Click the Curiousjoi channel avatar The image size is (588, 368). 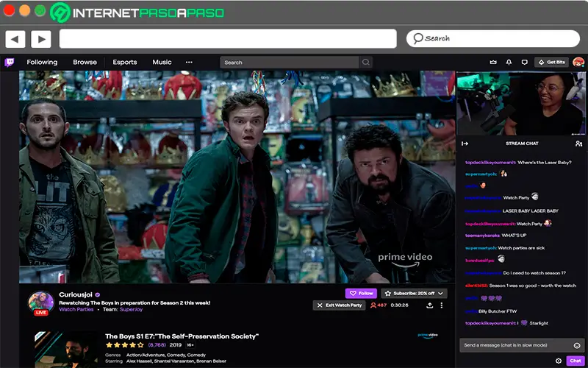(41, 302)
